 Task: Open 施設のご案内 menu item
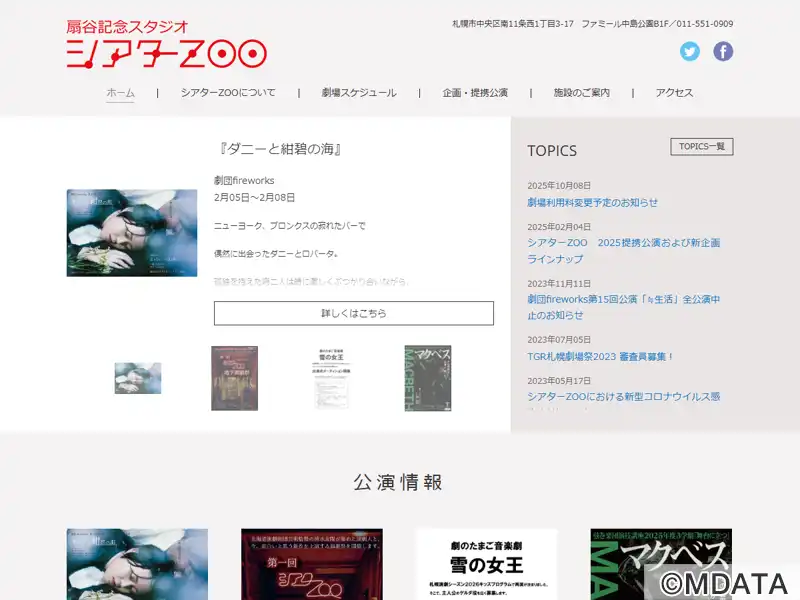tap(582, 93)
